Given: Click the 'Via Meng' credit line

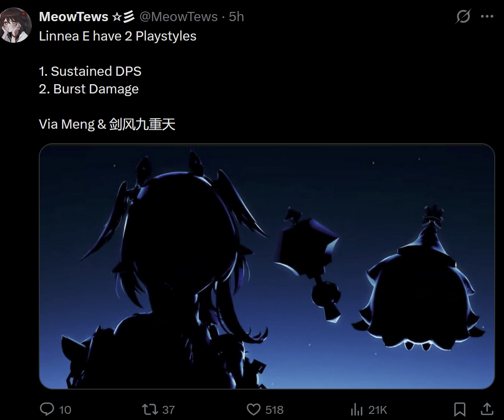Looking at the screenshot, I should coord(107,124).
